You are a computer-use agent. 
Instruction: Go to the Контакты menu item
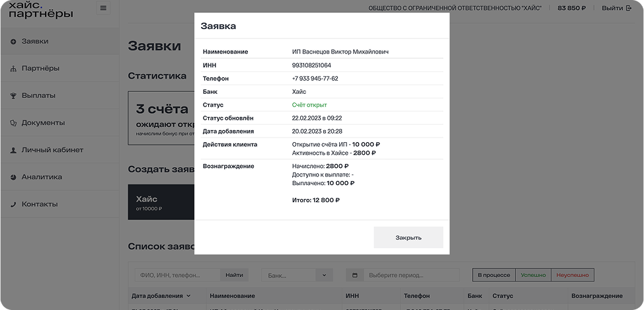click(x=40, y=204)
